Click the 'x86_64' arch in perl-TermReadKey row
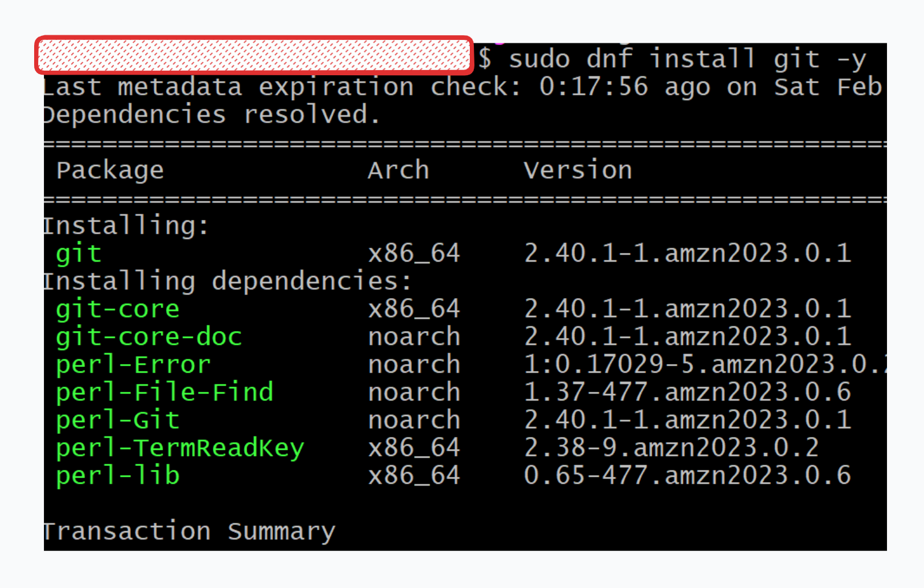 (414, 448)
